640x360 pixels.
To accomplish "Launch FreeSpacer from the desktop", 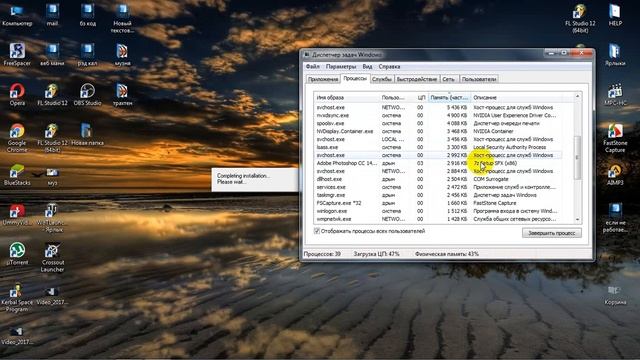I will tap(17, 55).
